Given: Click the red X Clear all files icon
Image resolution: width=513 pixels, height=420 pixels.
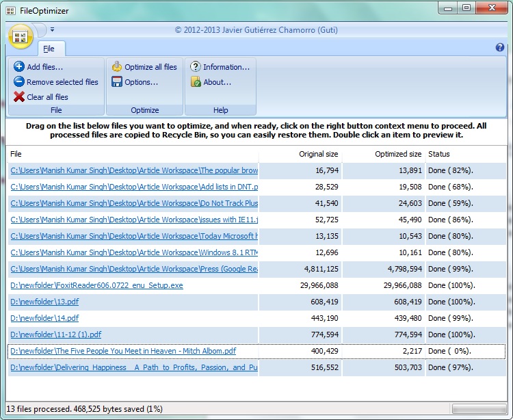Looking at the screenshot, I should [x=19, y=97].
